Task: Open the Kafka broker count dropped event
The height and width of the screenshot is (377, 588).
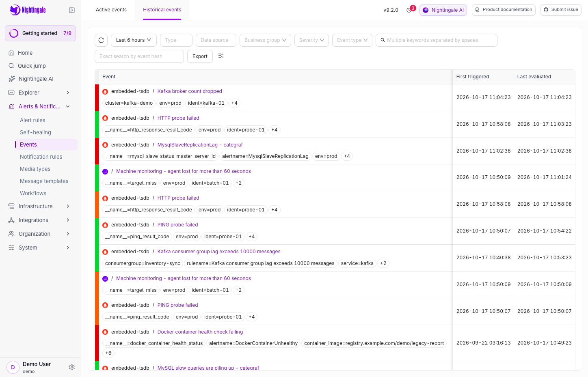Action: point(190,91)
